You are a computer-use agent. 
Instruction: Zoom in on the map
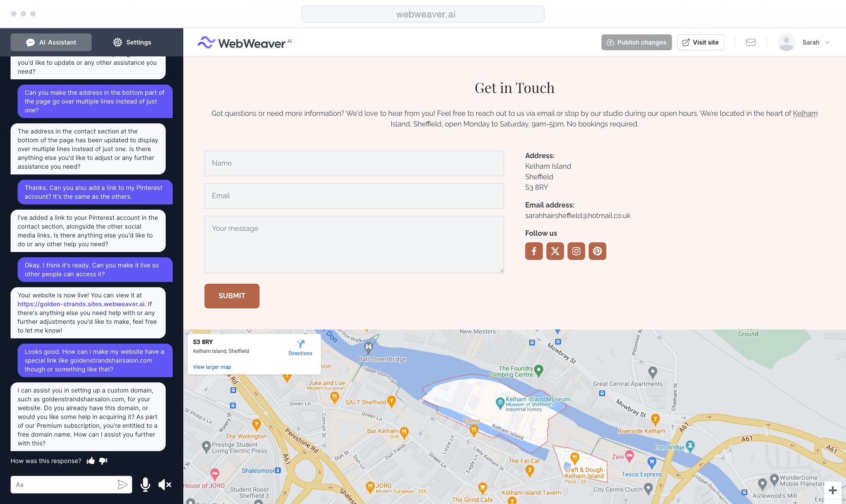pyautogui.click(x=832, y=490)
